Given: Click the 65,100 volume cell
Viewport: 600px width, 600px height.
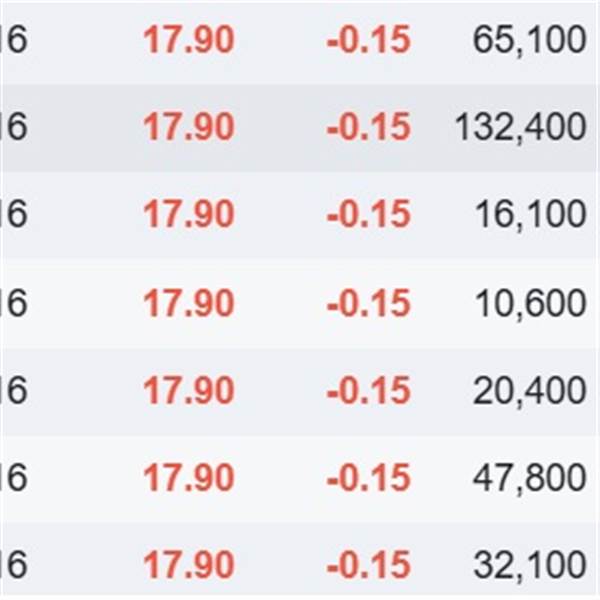Looking at the screenshot, I should point(529,40).
